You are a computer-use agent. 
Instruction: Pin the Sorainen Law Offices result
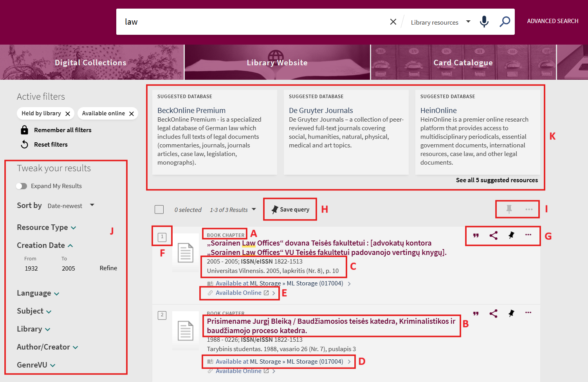(x=511, y=236)
